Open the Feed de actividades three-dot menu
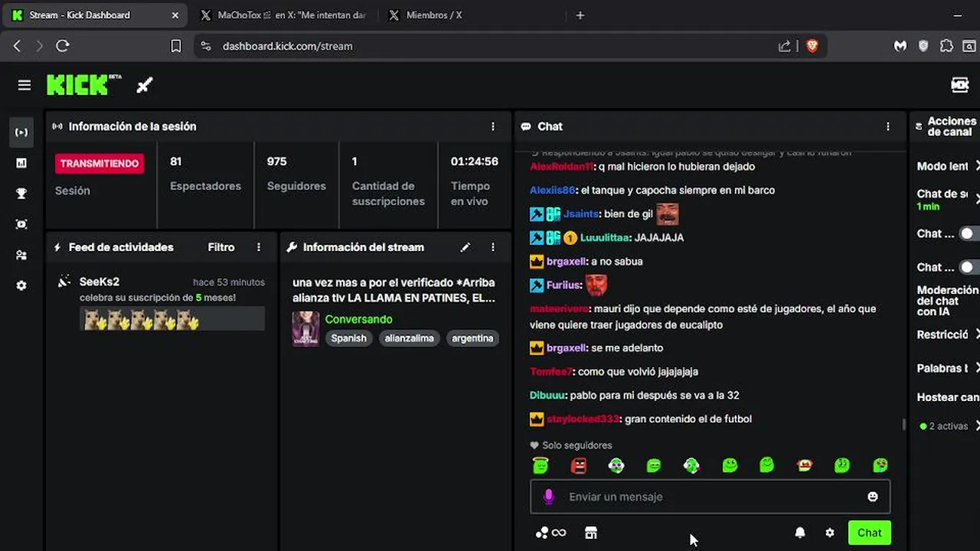This screenshot has height=551, width=980. [x=259, y=247]
